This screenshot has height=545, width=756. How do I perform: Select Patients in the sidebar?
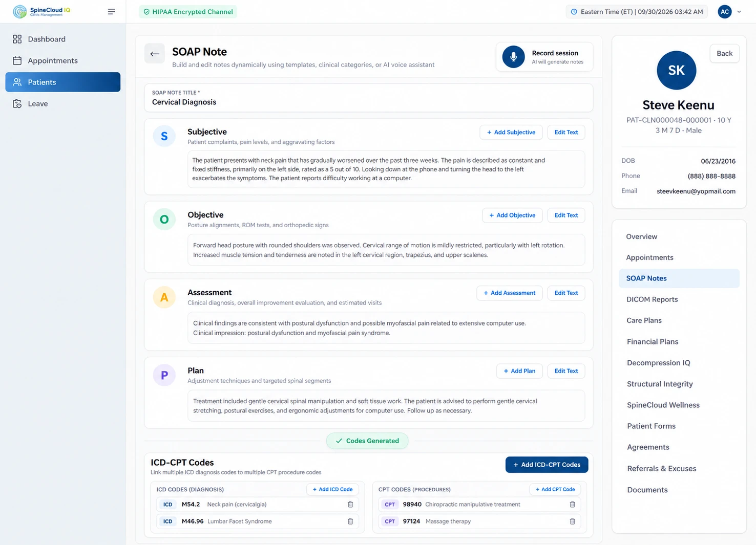tap(63, 82)
